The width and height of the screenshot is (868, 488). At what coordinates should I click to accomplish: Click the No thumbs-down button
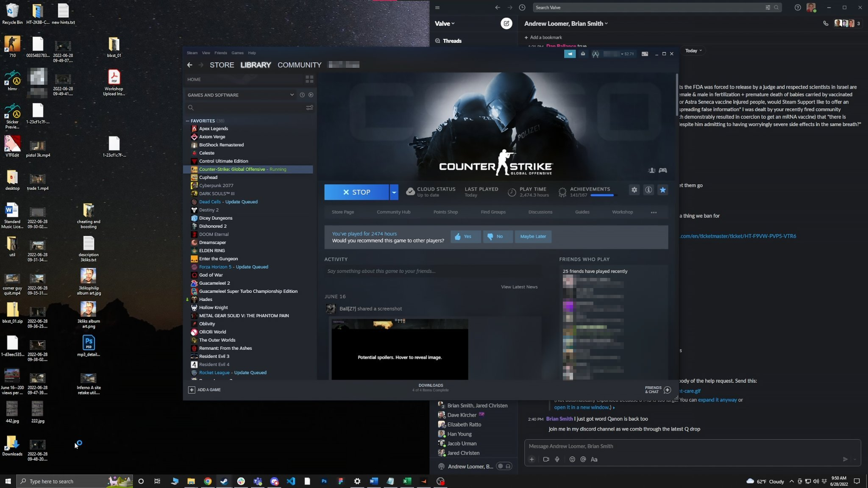tap(498, 236)
